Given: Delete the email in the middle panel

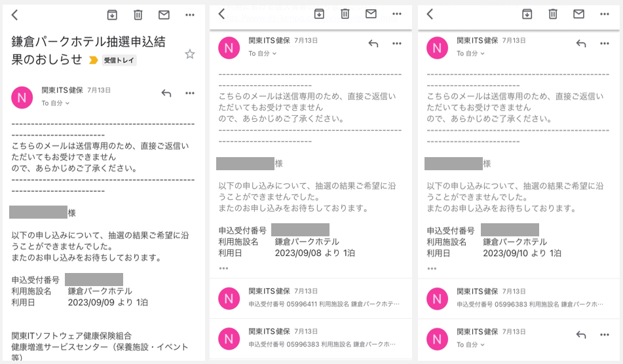Looking at the screenshot, I should click(345, 14).
